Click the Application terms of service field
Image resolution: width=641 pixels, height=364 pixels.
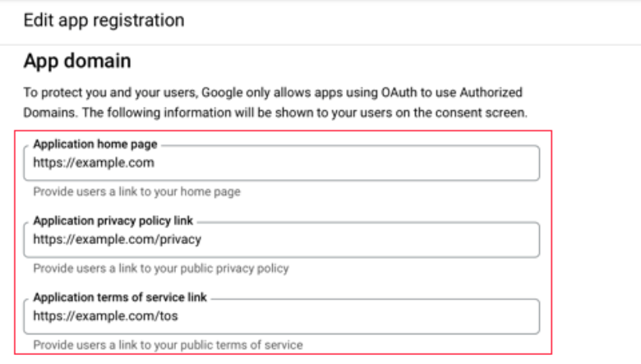pos(284,316)
